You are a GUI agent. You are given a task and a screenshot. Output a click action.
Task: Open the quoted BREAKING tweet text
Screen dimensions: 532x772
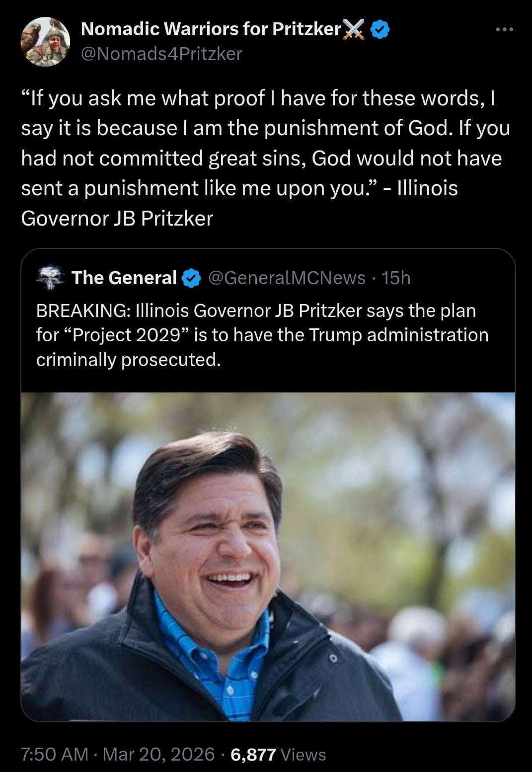262,335
